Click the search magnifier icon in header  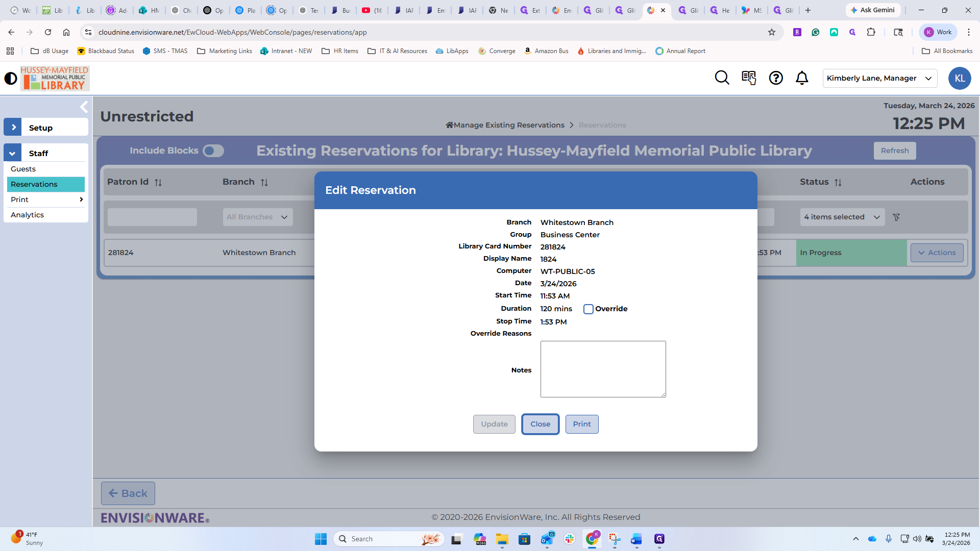(722, 78)
